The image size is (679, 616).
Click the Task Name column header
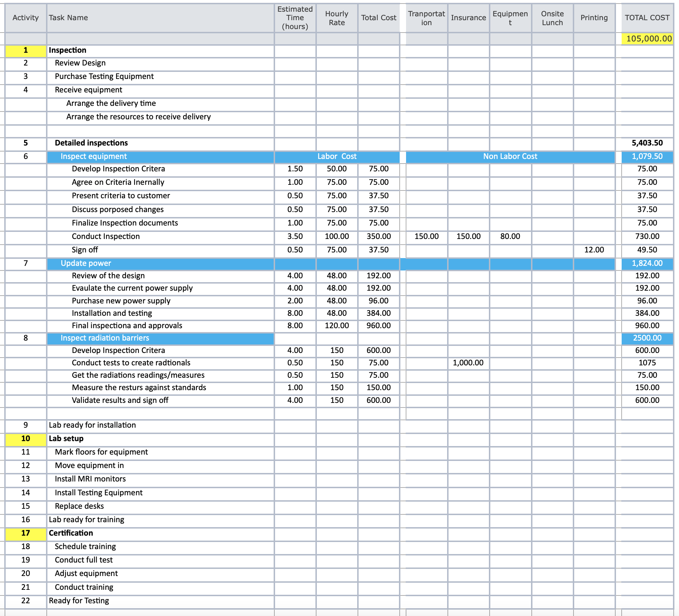[x=160, y=18]
